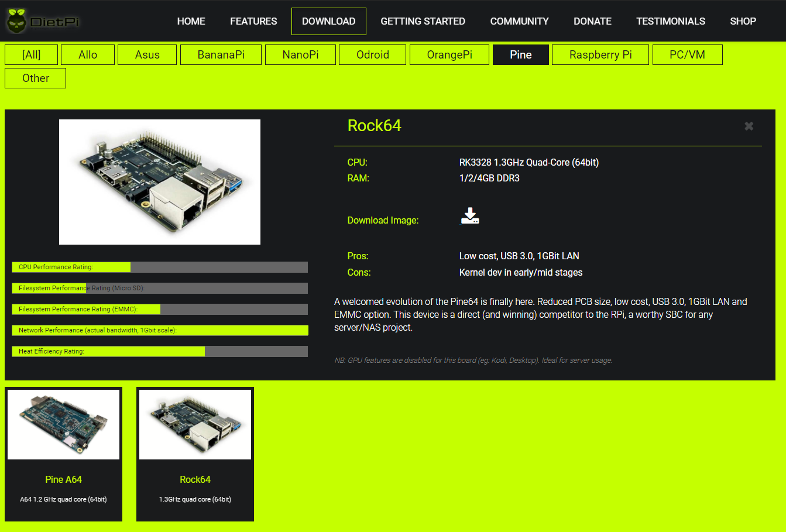
Task: Filter devices by Other
Action: pos(35,78)
